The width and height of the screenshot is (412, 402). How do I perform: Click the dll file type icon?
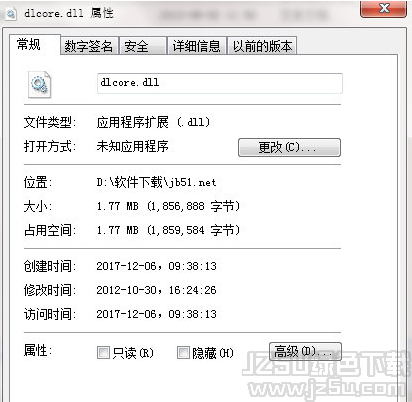coord(39,85)
